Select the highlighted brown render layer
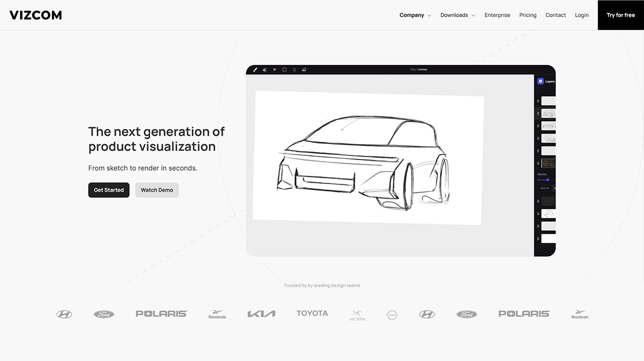The height and width of the screenshot is (361, 644). pos(547,162)
